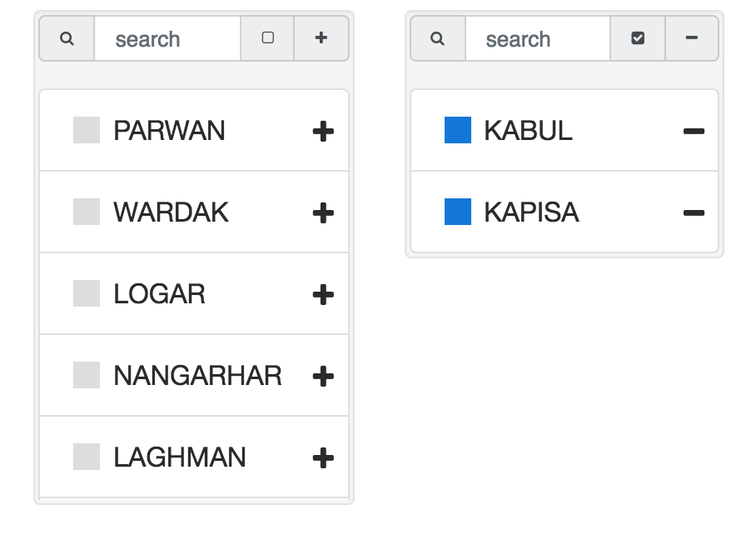The height and width of the screenshot is (535, 756).
Task: Uncheck the right list select-all checkbox
Action: click(638, 38)
